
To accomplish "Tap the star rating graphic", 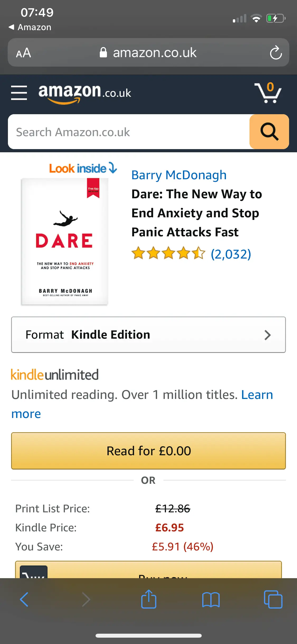I will (168, 253).
